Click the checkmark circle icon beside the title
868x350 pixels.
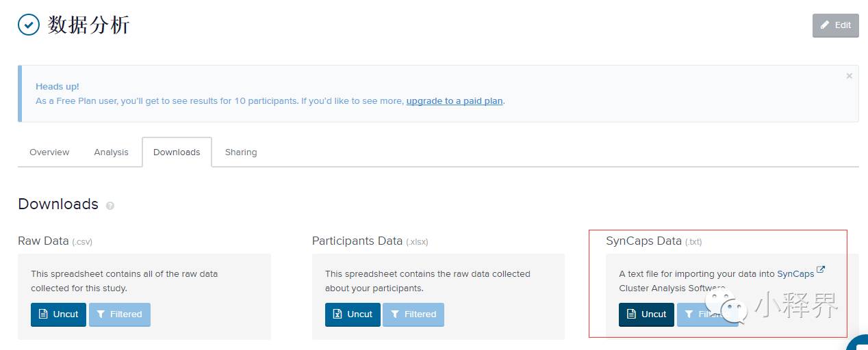[29, 25]
